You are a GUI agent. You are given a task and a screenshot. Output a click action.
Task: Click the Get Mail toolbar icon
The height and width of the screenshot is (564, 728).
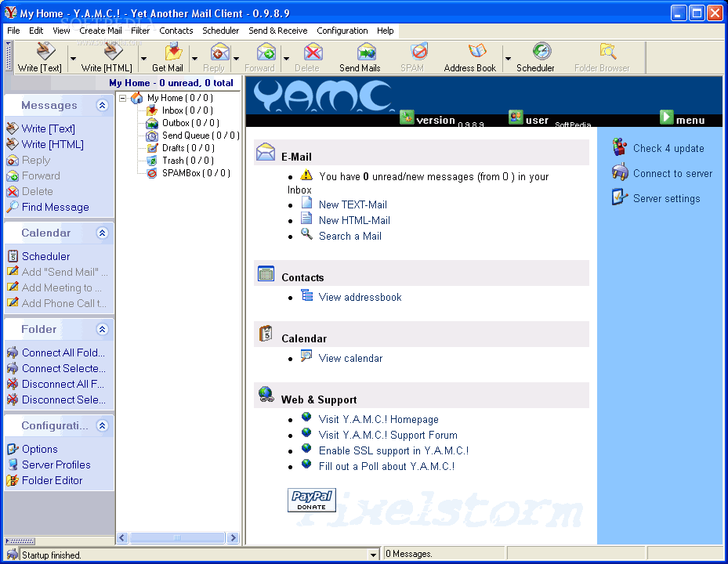pos(172,51)
